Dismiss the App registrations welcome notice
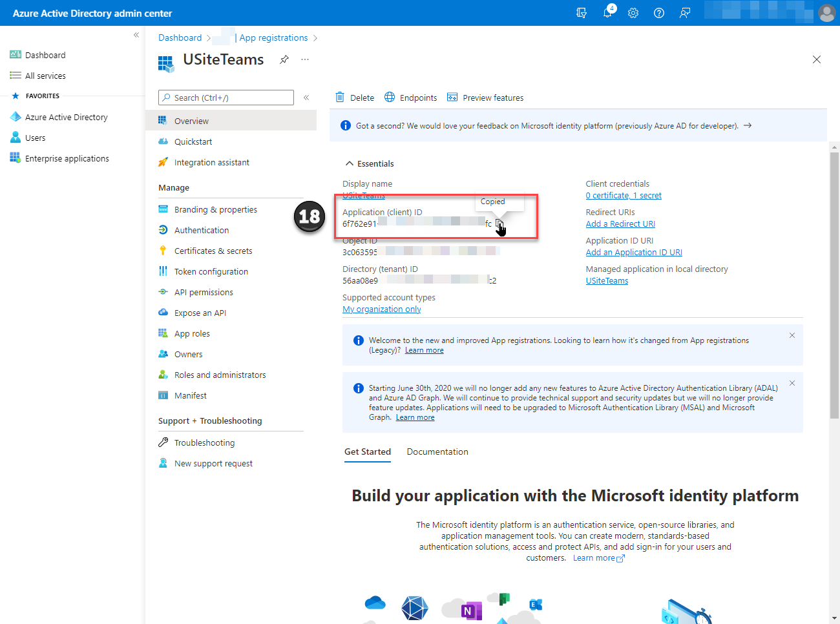This screenshot has height=624, width=840. (x=792, y=335)
